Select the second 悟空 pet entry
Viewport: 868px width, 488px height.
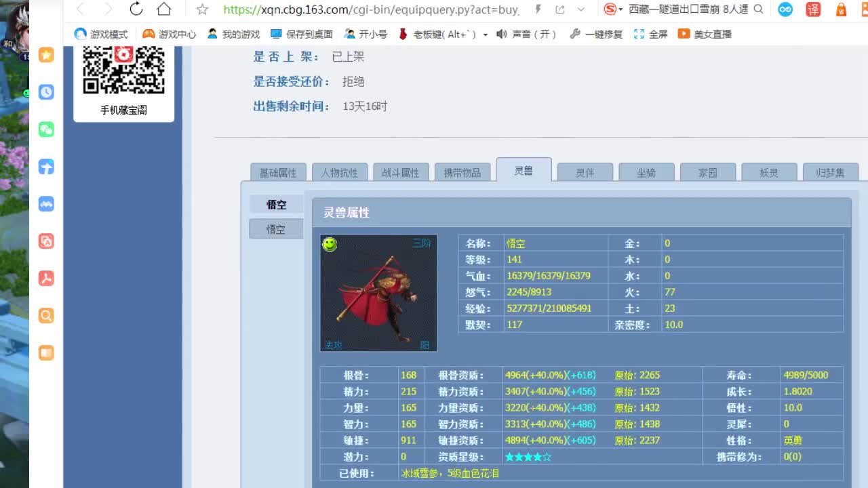point(276,229)
